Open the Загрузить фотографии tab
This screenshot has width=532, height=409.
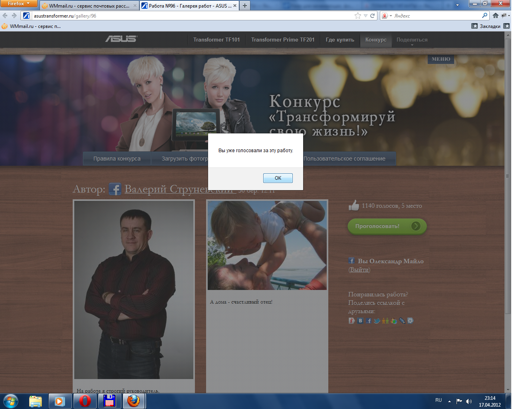click(180, 159)
